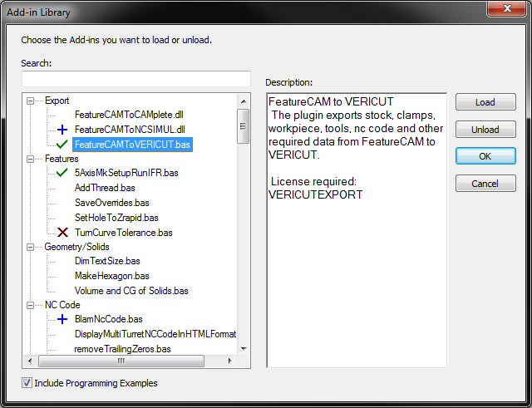Image resolution: width=532 pixels, height=408 pixels.
Task: Click the Unload button
Action: pyautogui.click(x=485, y=130)
